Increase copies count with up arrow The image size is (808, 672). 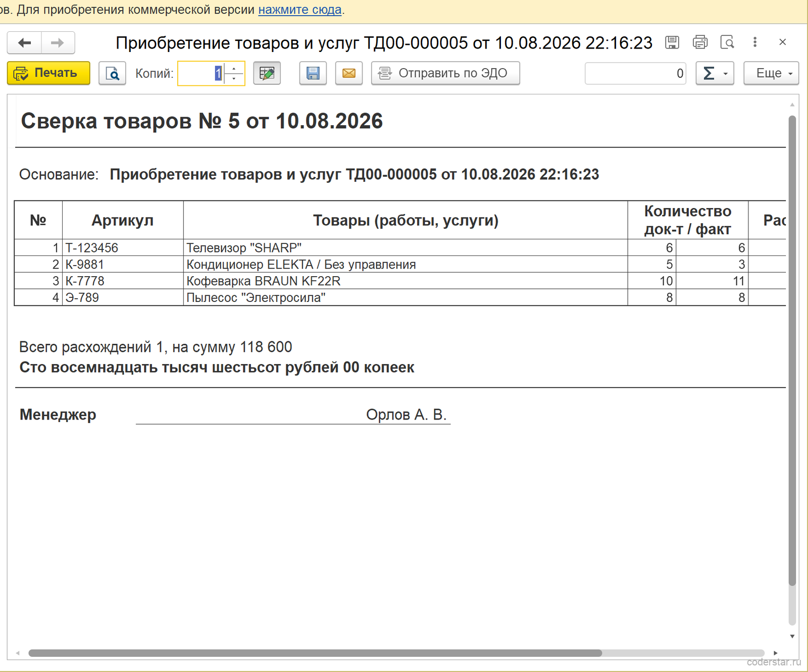pos(234,68)
